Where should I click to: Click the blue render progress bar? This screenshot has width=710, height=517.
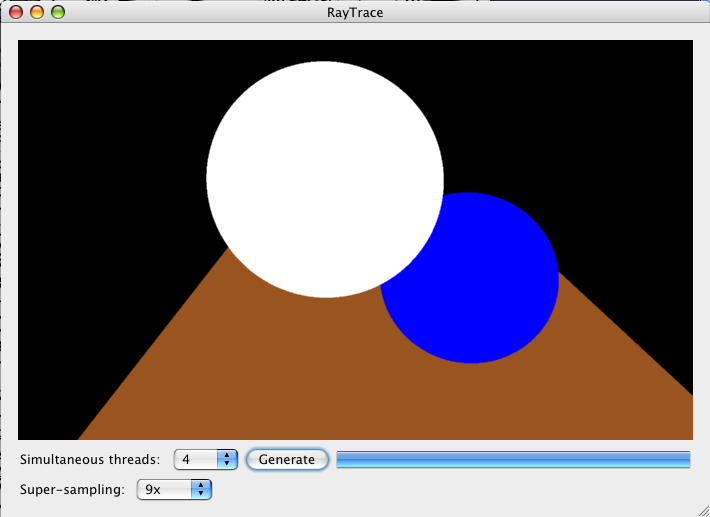pyautogui.click(x=513, y=459)
